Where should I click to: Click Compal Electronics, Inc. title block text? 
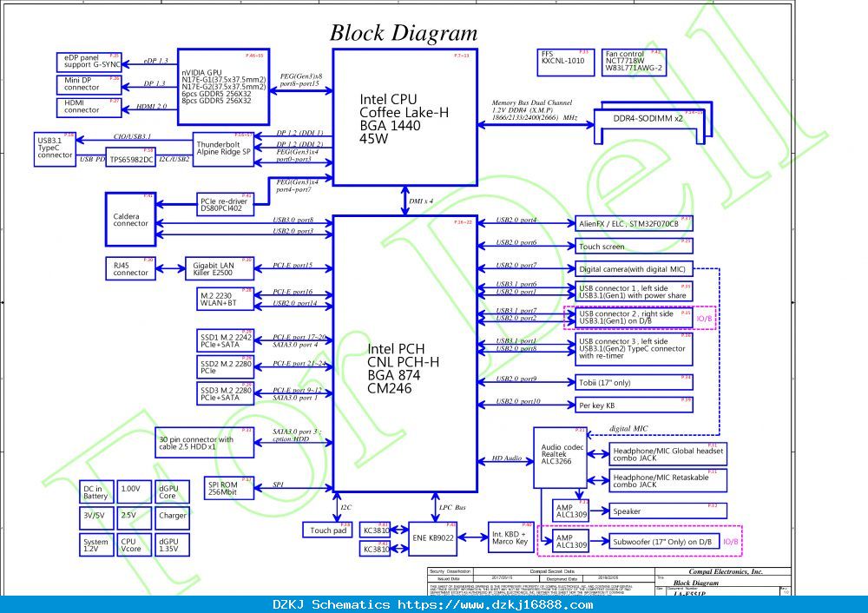click(725, 571)
